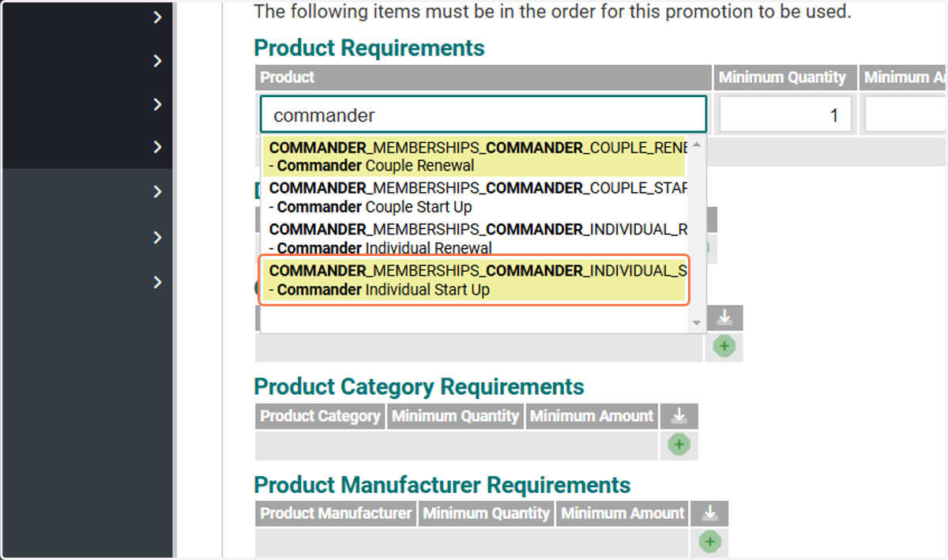Click download icon in Product Manufacturer Requirements header
Viewport: 948px width, 560px height.
(x=709, y=513)
